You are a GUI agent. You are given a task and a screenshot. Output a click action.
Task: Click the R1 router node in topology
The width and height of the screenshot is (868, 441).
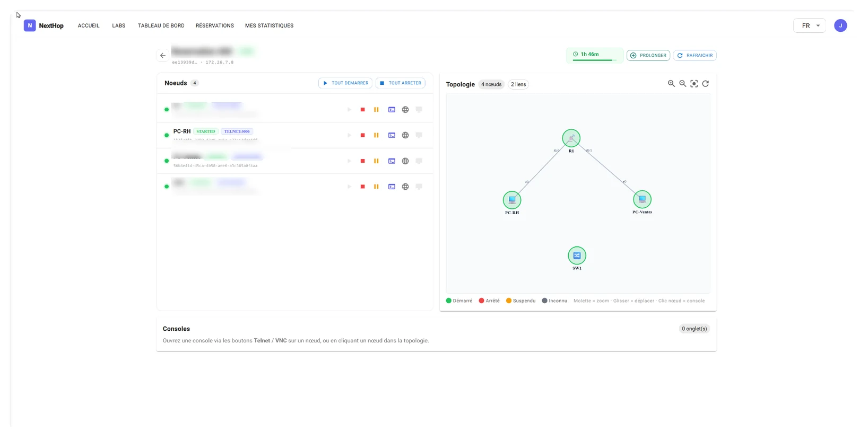tap(571, 138)
